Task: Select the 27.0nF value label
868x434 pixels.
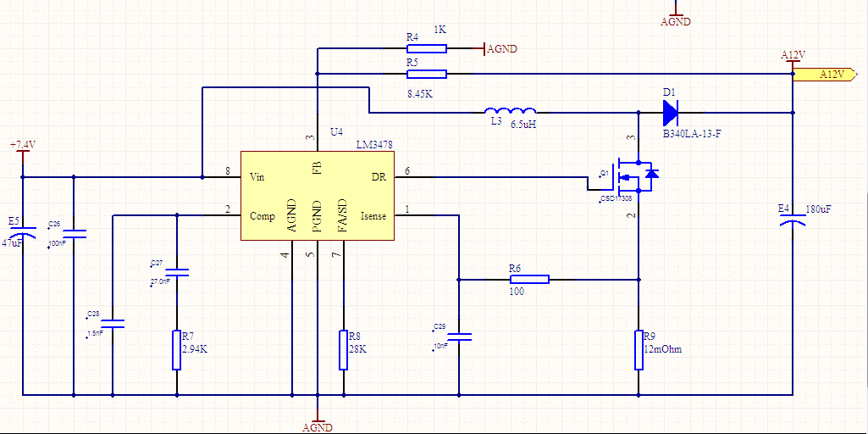Action: click(x=161, y=281)
